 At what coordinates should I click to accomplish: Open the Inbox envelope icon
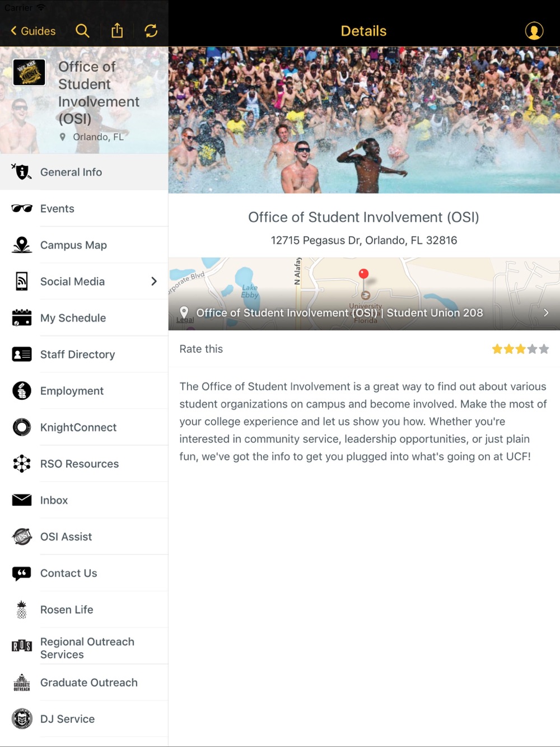click(x=22, y=500)
